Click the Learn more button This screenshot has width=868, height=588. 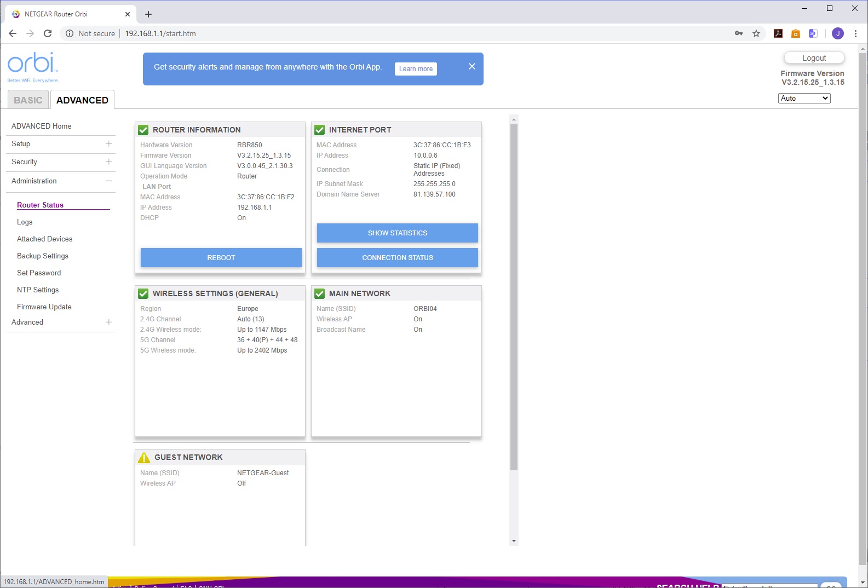pos(416,69)
